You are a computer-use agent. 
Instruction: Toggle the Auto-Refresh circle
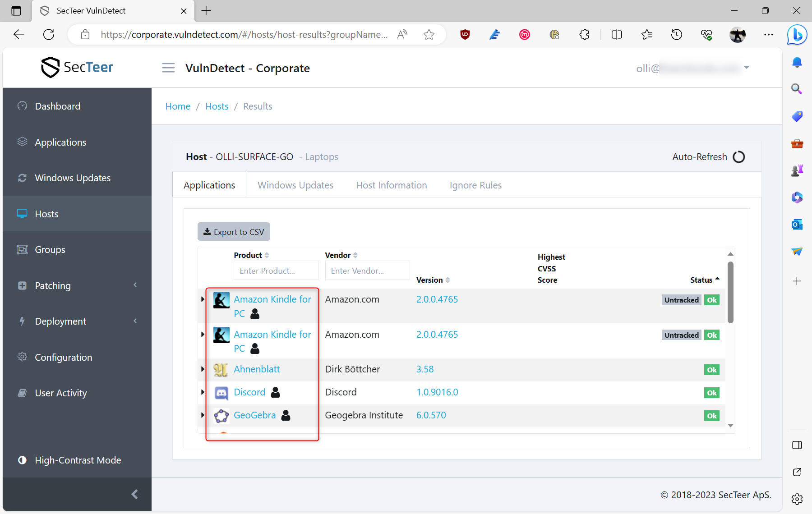tap(738, 157)
